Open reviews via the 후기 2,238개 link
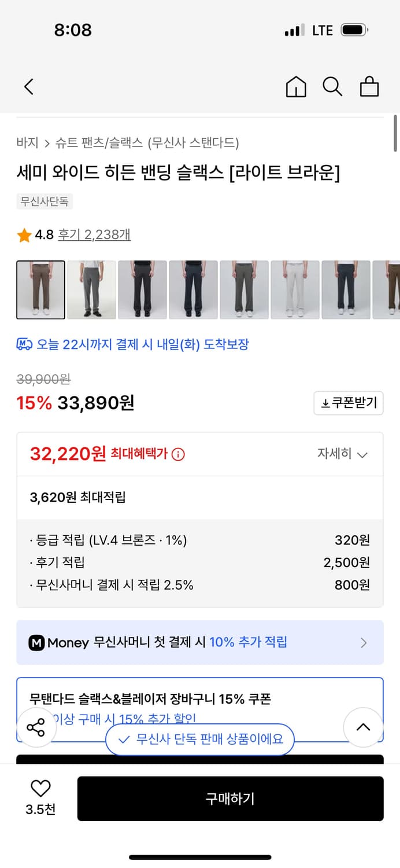Screen dimensions: 400x868 (x=96, y=235)
